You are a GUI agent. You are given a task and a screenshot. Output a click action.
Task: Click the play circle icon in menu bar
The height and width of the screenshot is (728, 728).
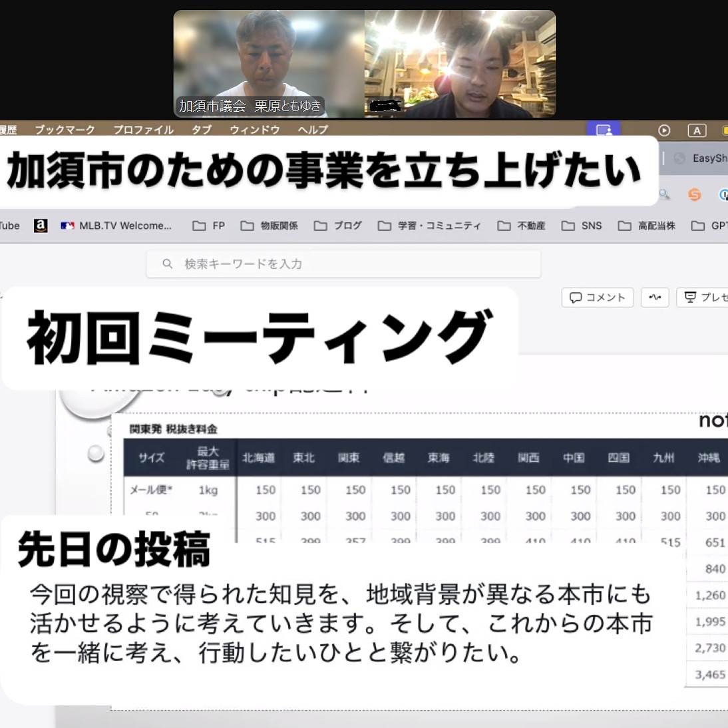pos(664,130)
